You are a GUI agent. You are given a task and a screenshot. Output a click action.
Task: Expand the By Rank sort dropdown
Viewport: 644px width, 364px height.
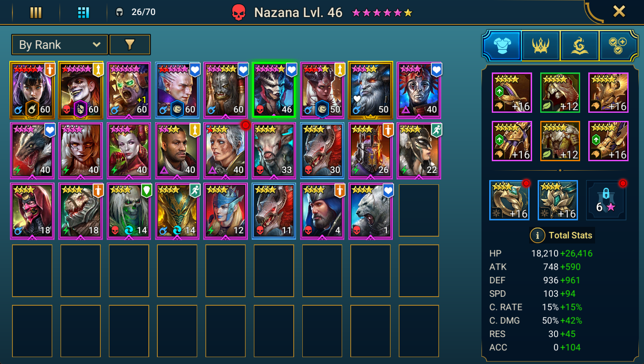point(60,45)
